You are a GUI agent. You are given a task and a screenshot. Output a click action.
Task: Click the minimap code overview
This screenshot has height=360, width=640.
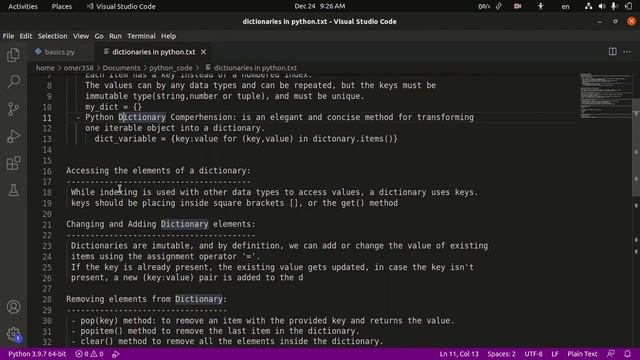[606, 96]
